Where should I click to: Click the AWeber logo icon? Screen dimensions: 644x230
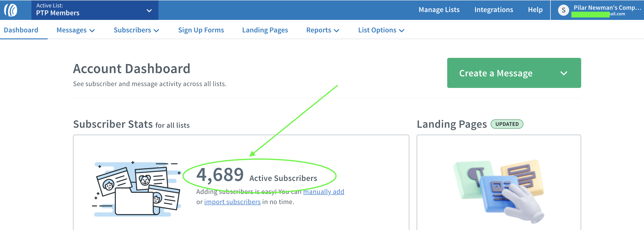[x=11, y=10]
